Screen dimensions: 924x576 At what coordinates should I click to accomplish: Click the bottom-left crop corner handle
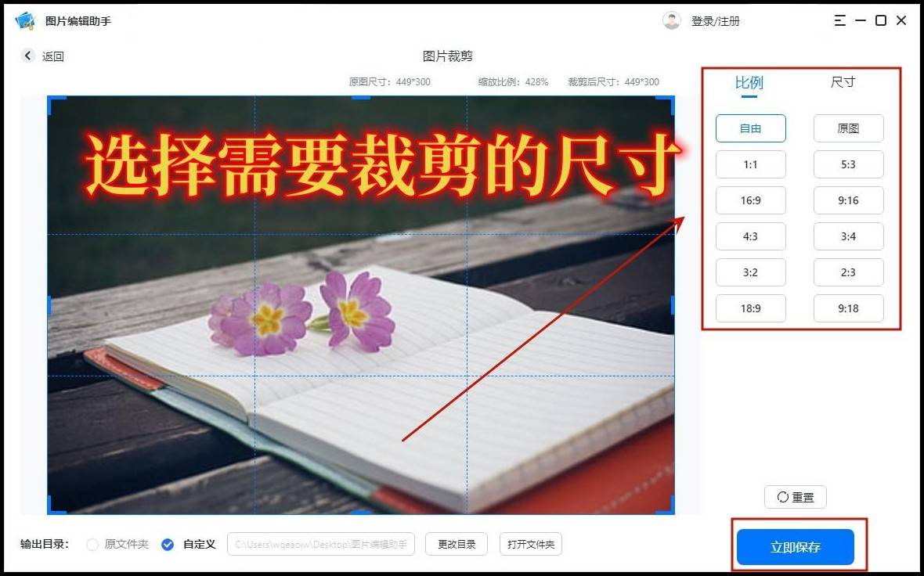tap(55, 506)
